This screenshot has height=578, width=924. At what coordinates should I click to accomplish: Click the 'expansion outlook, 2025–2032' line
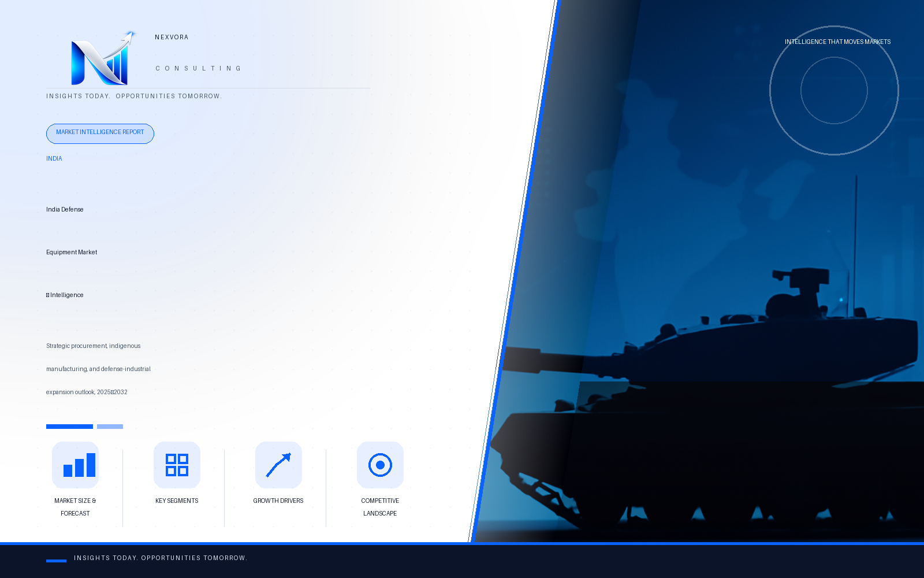coord(87,392)
